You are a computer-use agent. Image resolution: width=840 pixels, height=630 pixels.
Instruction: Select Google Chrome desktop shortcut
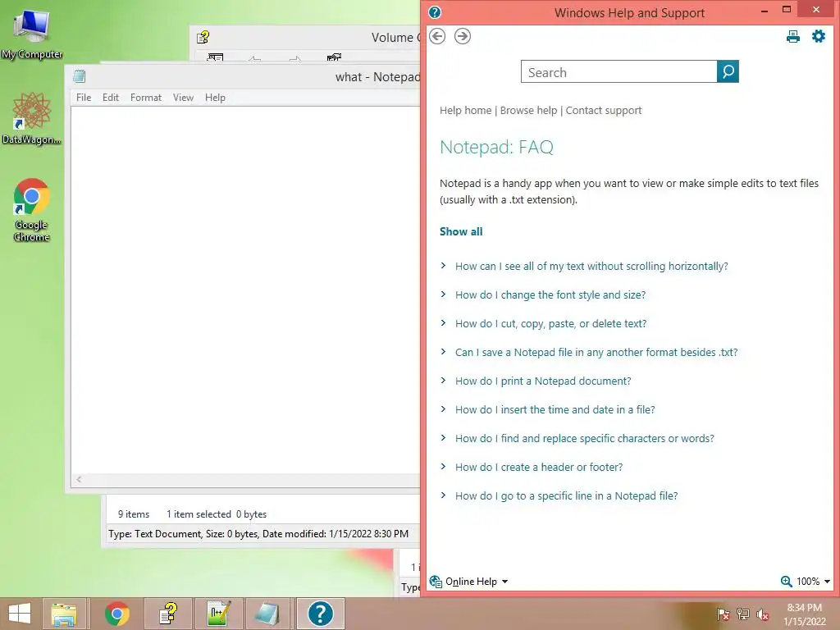(x=32, y=210)
